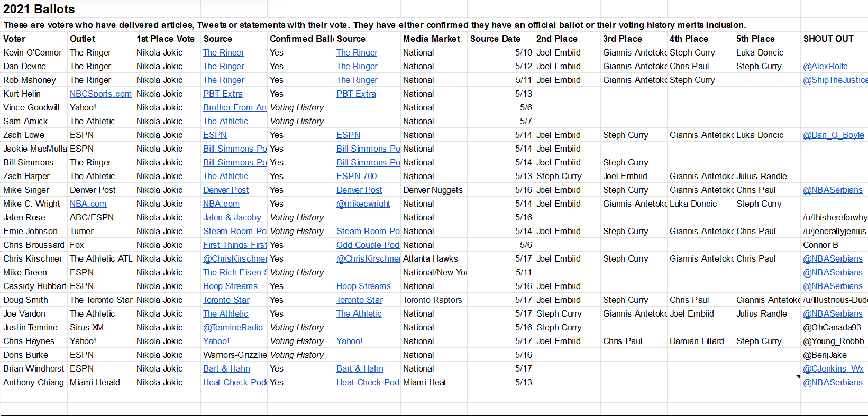Image resolution: width=868 pixels, height=416 pixels.
Task: Select the Damian Lillard cell
Action: click(696, 341)
